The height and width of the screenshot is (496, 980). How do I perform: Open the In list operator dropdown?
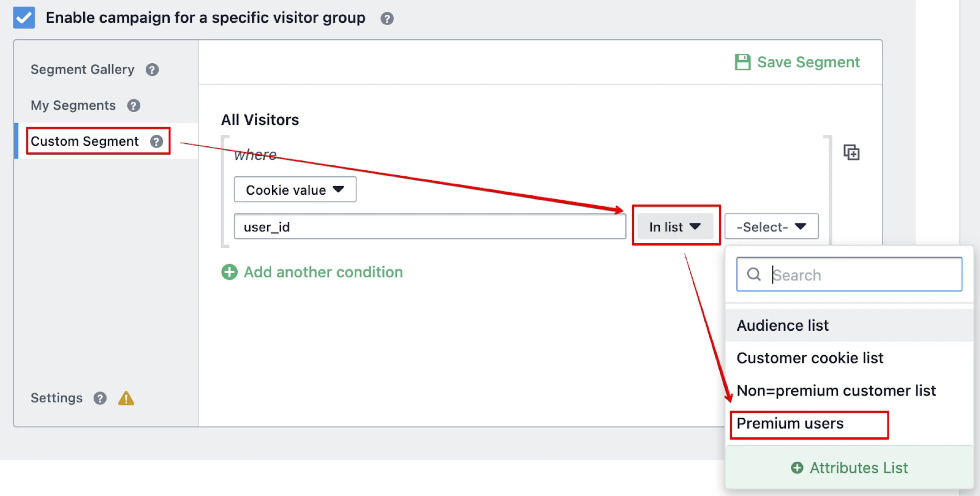tap(675, 227)
